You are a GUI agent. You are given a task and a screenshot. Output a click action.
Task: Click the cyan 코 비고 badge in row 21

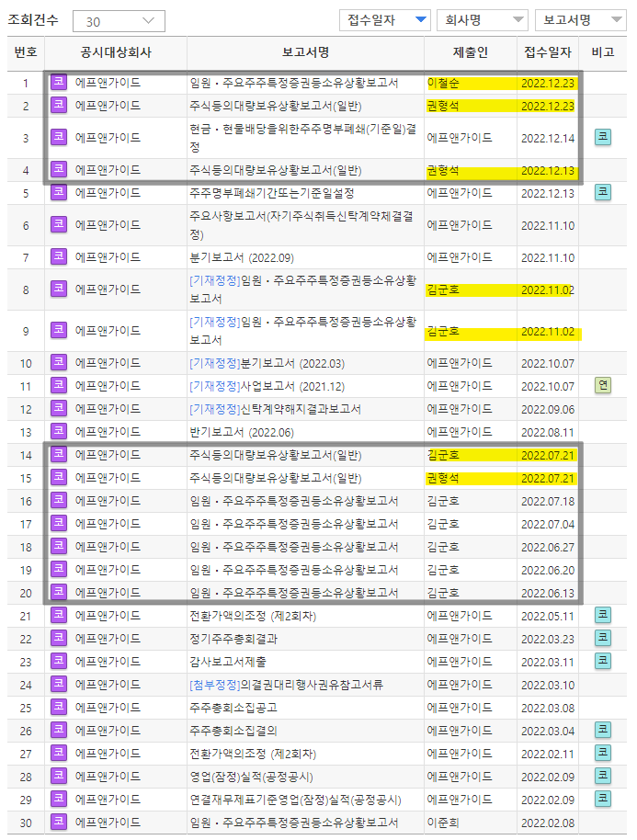click(x=603, y=615)
